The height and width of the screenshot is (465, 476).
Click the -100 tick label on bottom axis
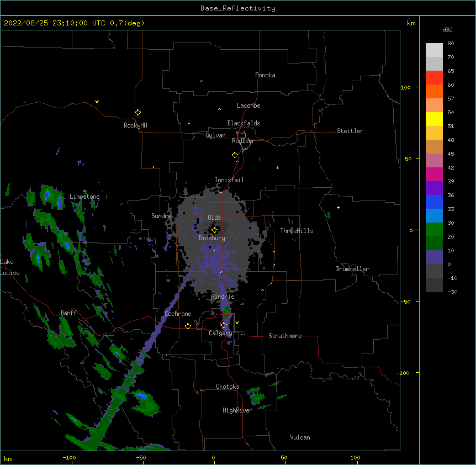coord(70,457)
